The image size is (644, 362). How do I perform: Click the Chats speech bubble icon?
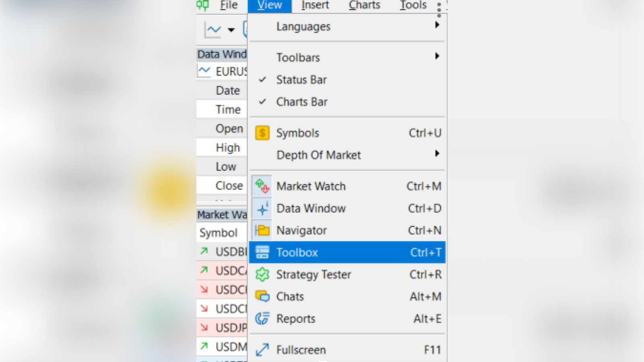click(262, 296)
